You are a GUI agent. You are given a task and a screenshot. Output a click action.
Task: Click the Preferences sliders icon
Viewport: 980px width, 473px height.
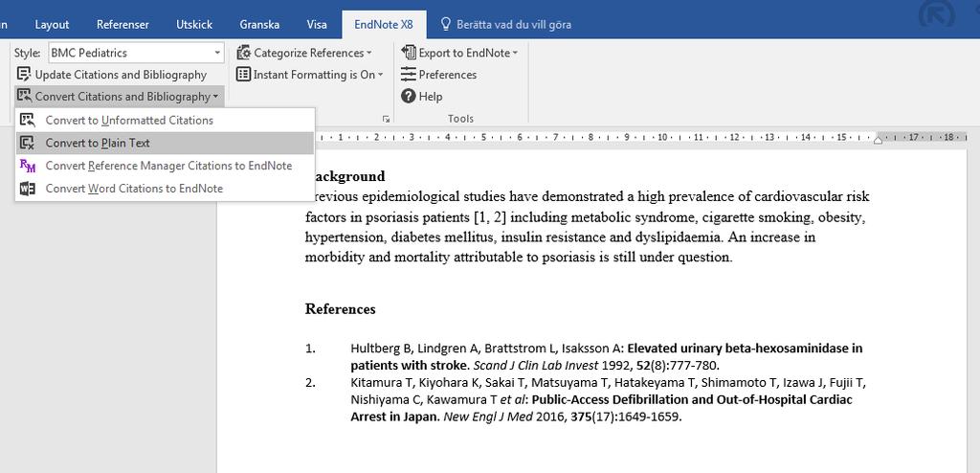(408, 75)
